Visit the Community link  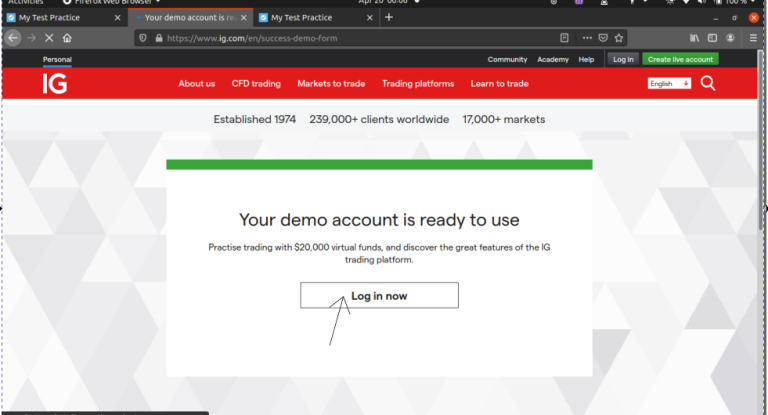click(x=507, y=59)
